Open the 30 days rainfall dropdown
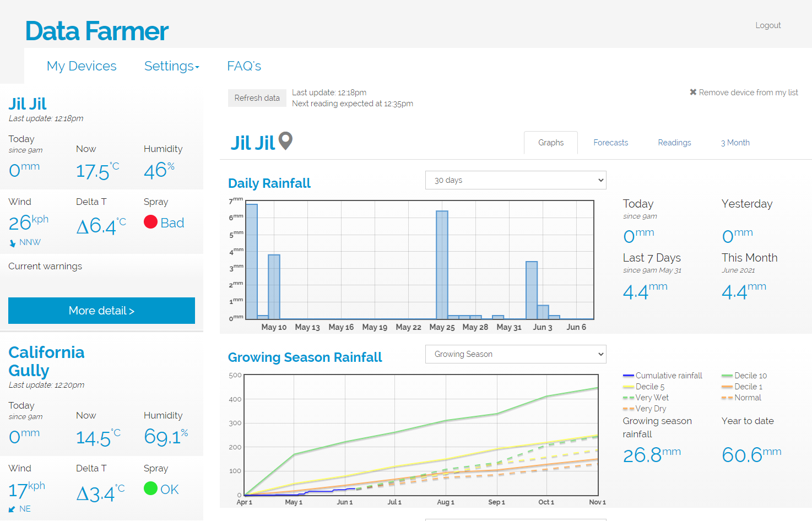 pos(516,180)
